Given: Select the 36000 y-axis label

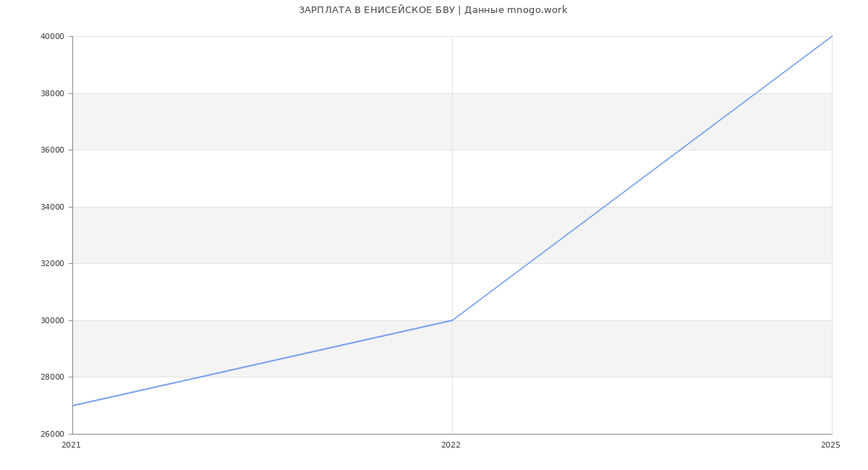Looking at the screenshot, I should [x=53, y=150].
